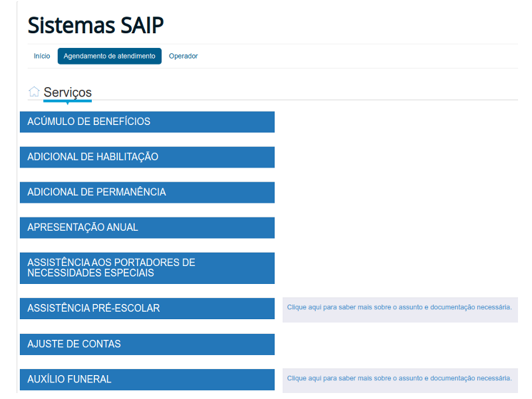Click the gray info panel beside Auxílio Funeral
Screen dimensions: 532x399
[400, 387]
